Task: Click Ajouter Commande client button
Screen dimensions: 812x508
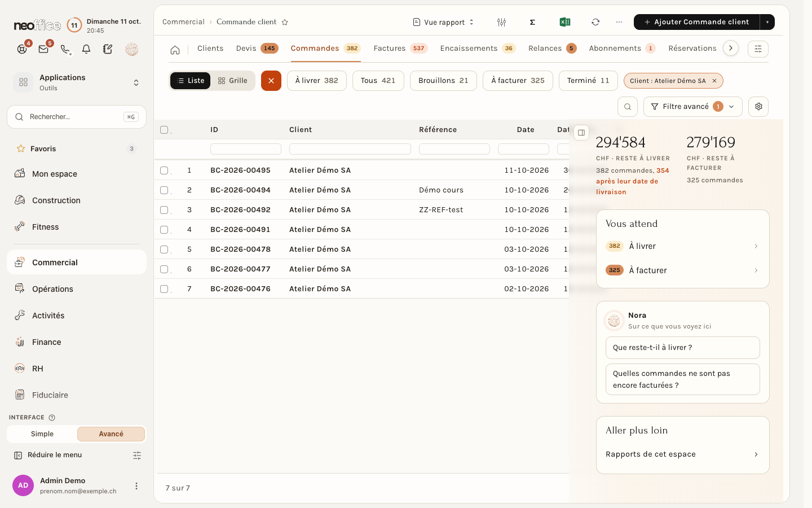Action: (696, 22)
